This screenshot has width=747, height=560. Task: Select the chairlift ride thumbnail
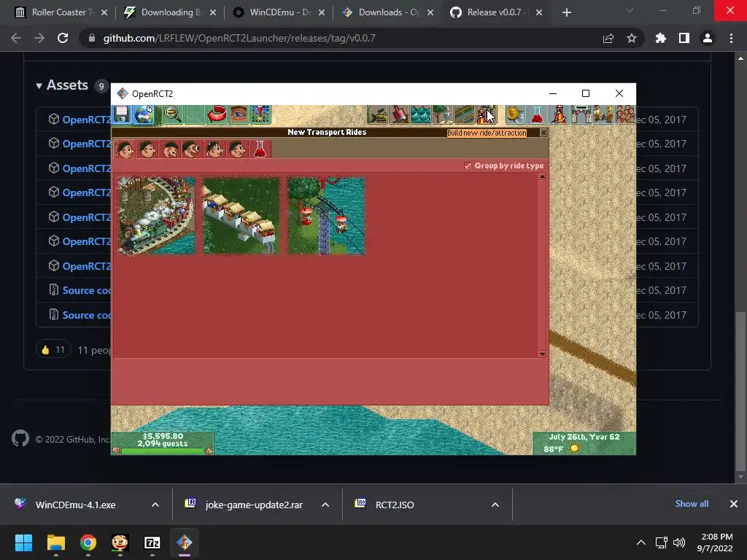[326, 216]
